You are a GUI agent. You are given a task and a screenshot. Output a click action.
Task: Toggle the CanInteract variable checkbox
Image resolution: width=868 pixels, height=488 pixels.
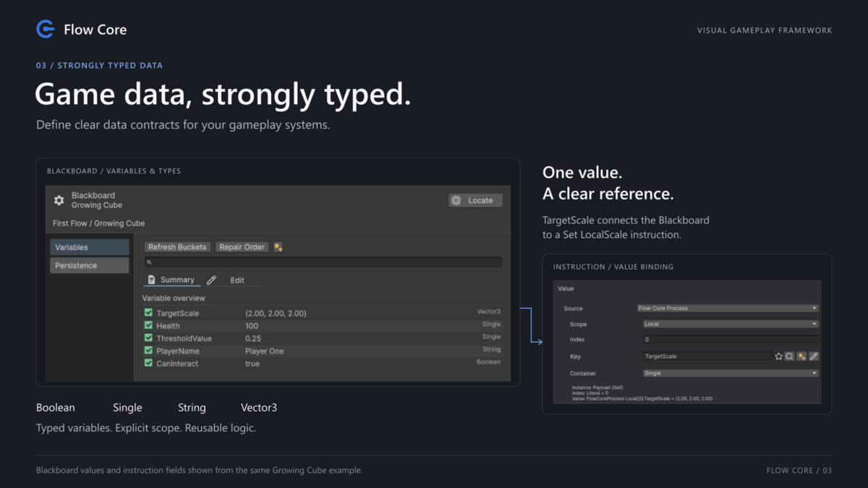(148, 363)
